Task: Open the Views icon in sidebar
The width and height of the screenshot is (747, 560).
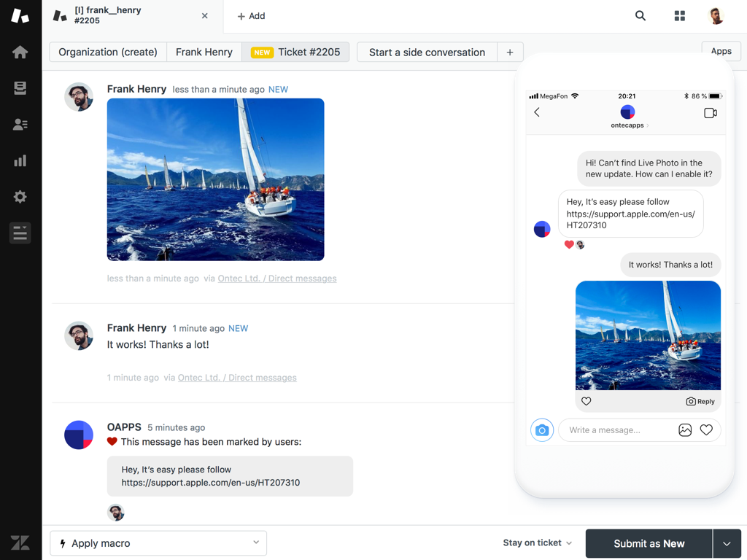Action: tap(20, 88)
